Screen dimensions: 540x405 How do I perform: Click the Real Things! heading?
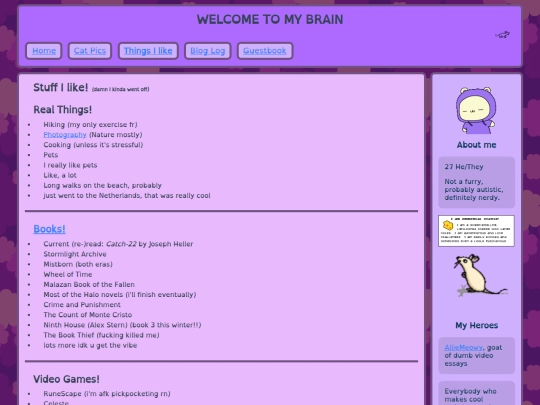tap(62, 110)
